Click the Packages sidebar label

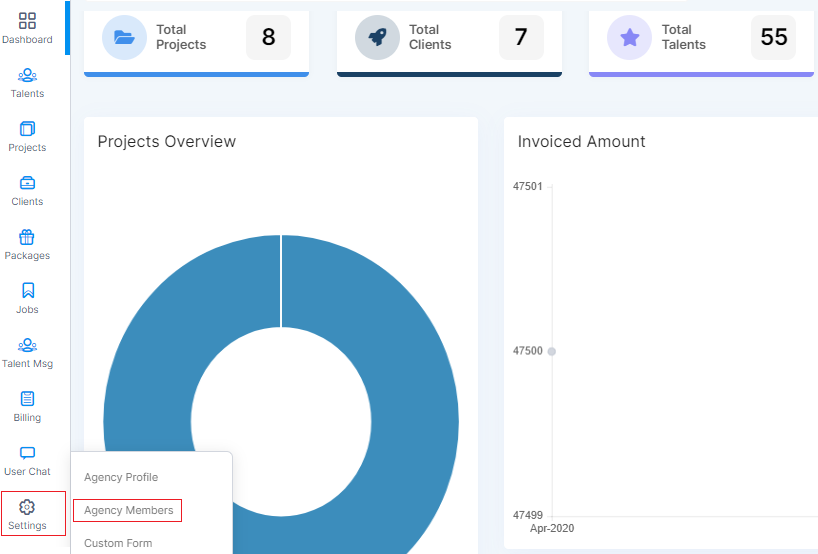pyautogui.click(x=27, y=256)
